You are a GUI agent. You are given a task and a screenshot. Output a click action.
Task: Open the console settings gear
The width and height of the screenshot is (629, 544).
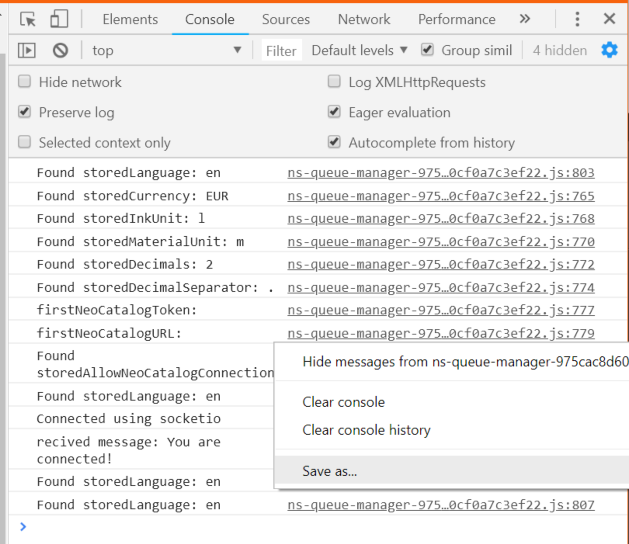[x=609, y=50]
